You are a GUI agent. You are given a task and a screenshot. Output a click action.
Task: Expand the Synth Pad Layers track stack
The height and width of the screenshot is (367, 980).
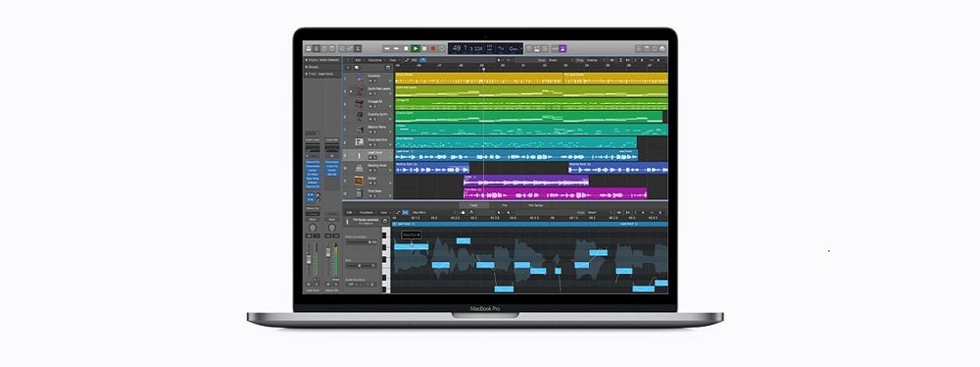pos(351,91)
